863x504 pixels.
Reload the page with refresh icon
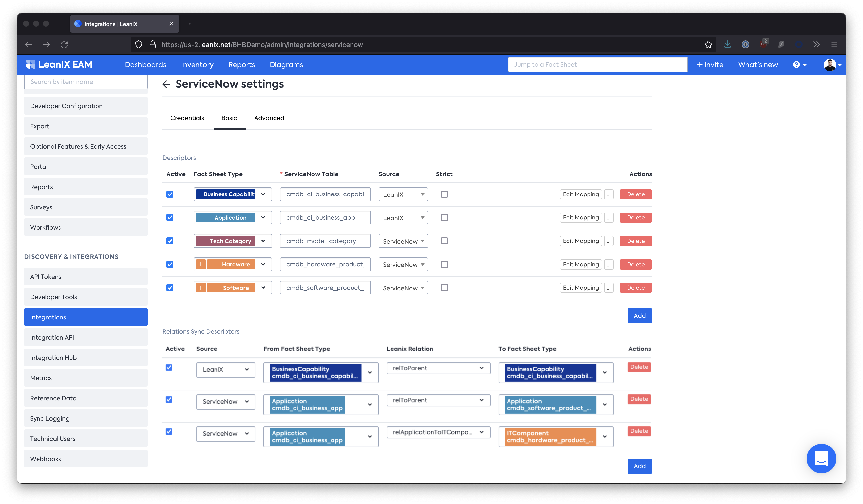[x=64, y=44]
